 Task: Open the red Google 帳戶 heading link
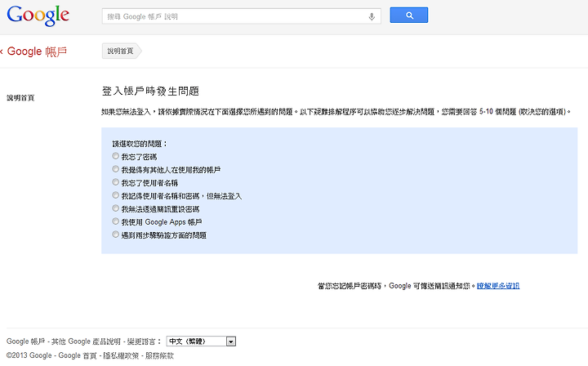click(37, 51)
